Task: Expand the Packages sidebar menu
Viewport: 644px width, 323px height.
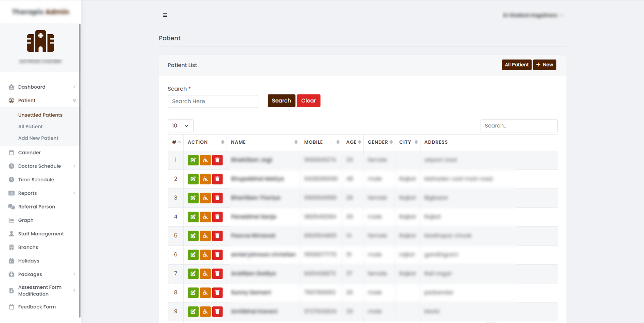Action: [x=30, y=274]
